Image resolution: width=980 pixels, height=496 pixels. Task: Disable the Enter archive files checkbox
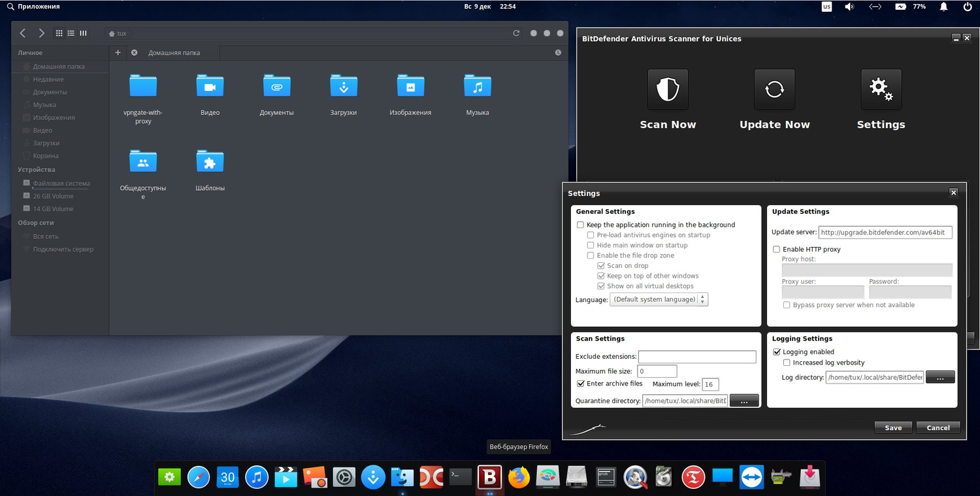580,384
